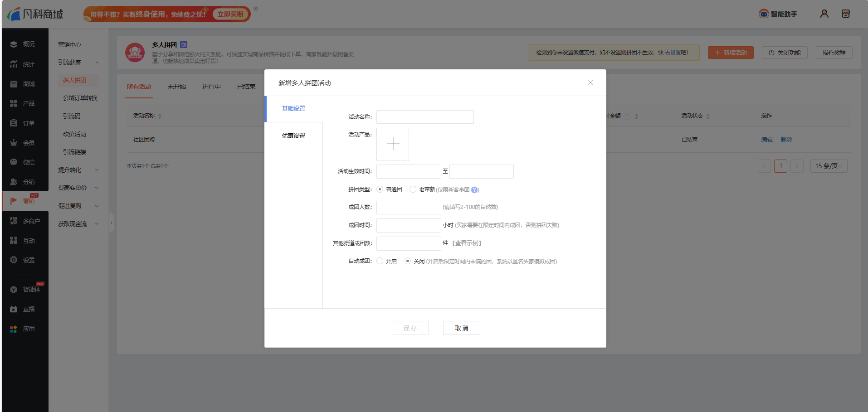868x412 pixels.
Task: Switch to the 优惠设置 tab
Action: [x=293, y=136]
